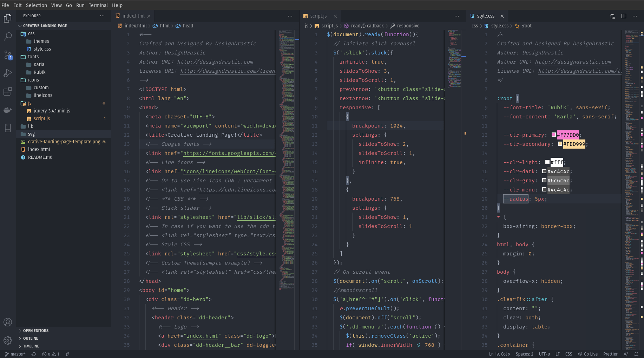The height and width of the screenshot is (358, 644).
Task: Click the synchronize changes icon
Action: click(33, 354)
